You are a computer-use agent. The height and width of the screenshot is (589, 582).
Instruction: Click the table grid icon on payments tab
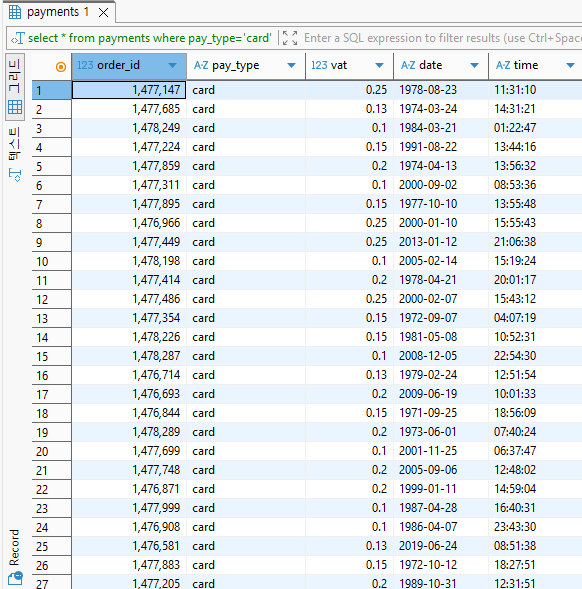(x=15, y=12)
